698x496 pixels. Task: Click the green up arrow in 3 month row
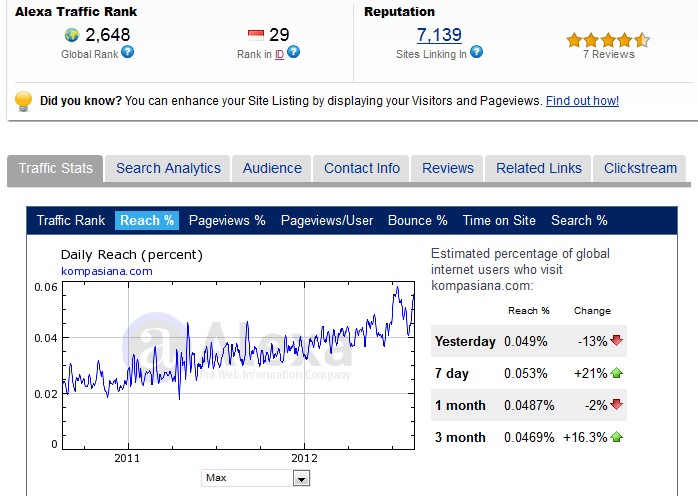617,437
